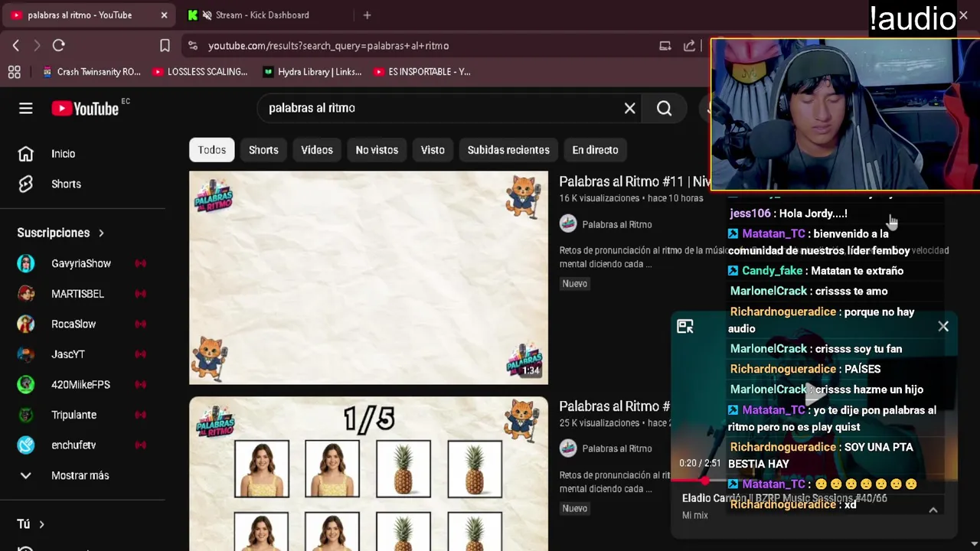Select the Subidas recientes filter chip
The width and height of the screenshot is (980, 551).
(x=508, y=150)
